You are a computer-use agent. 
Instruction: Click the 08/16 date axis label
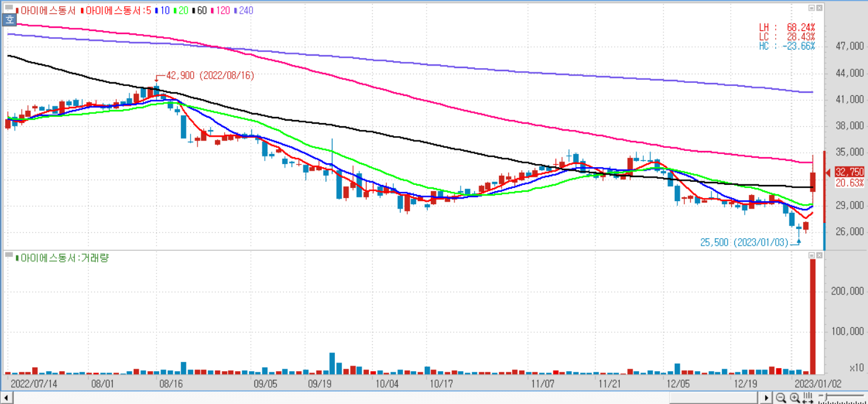[171, 384]
